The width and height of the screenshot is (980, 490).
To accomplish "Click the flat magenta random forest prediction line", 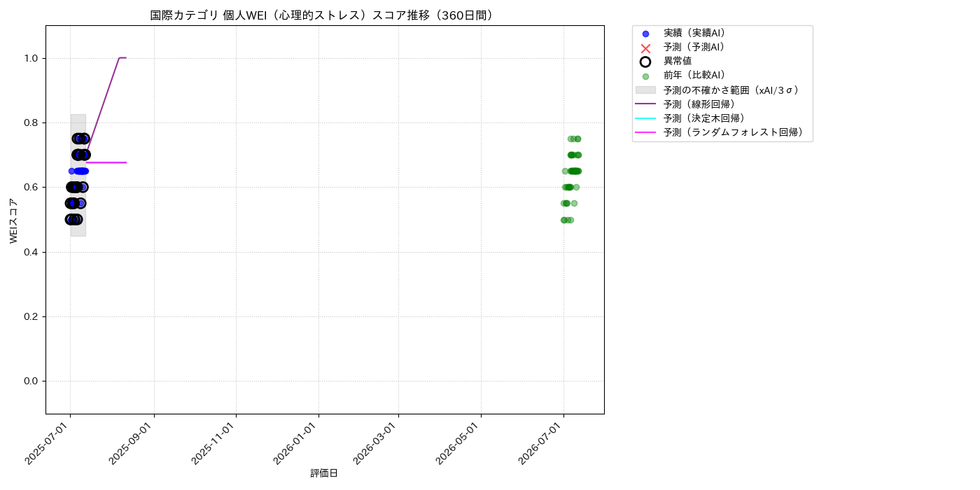I will click(x=106, y=162).
